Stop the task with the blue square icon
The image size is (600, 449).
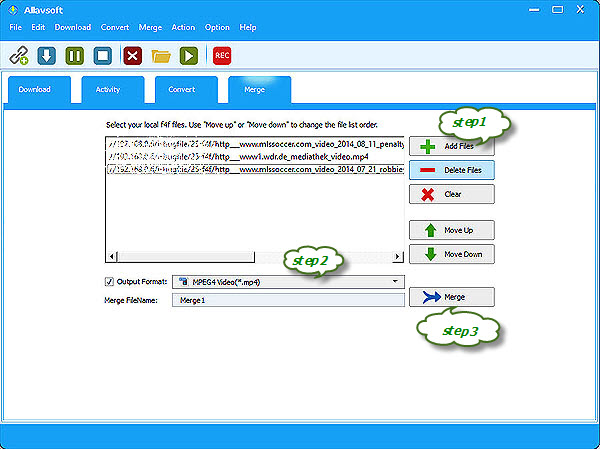coord(103,56)
